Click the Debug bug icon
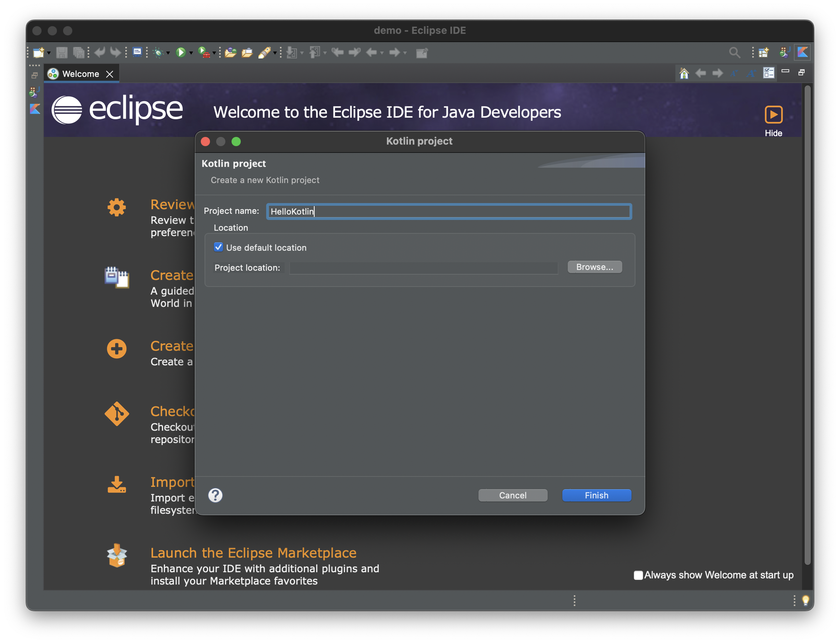840x643 pixels. click(x=158, y=52)
